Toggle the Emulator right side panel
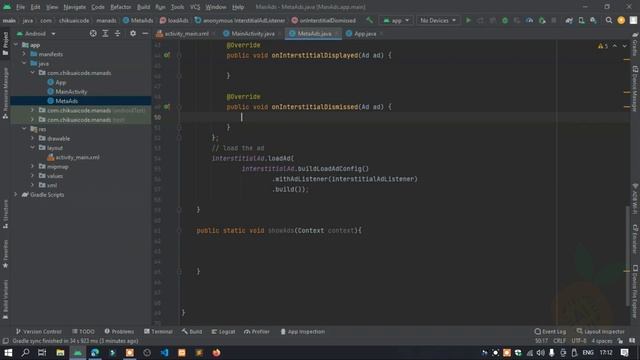 pos(635,238)
